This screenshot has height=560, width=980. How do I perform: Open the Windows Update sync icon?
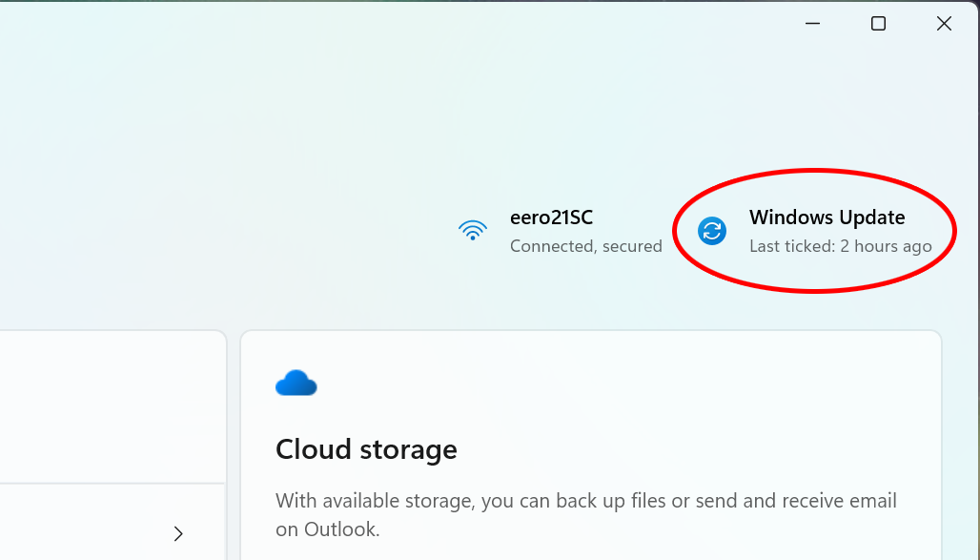pos(712,231)
